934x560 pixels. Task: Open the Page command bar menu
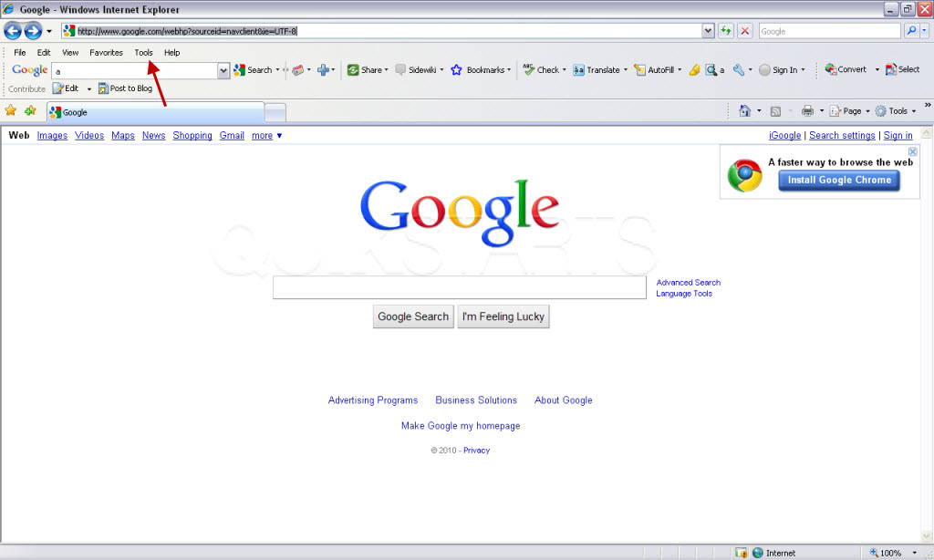849,110
